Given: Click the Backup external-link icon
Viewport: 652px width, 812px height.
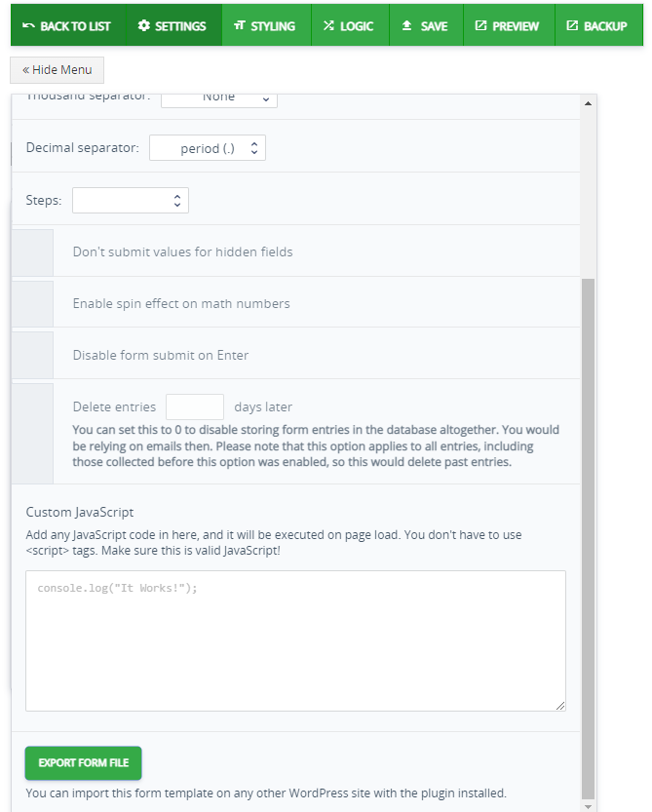Looking at the screenshot, I should pos(572,25).
